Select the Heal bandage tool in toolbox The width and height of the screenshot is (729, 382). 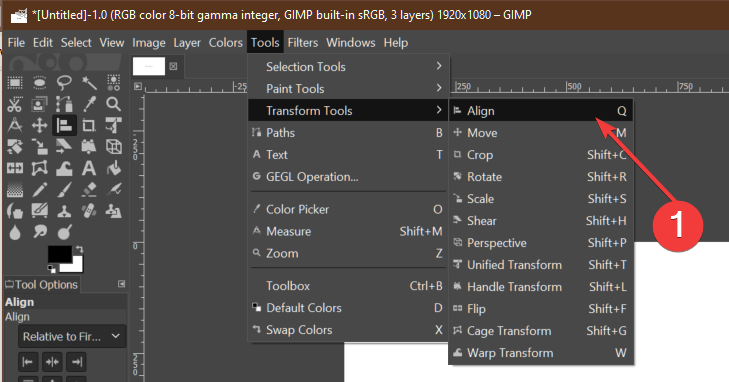coord(89,211)
